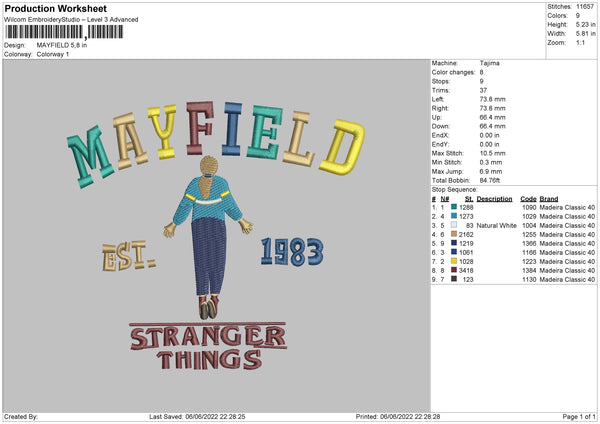
Task: Click the 'Up:' extent label
Action: 436,117
